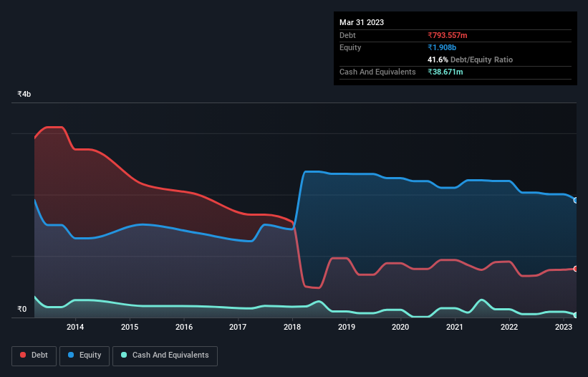The width and height of the screenshot is (588, 377).
Task: Click Cash And Equivalents label in tooltip
Action: [377, 72]
